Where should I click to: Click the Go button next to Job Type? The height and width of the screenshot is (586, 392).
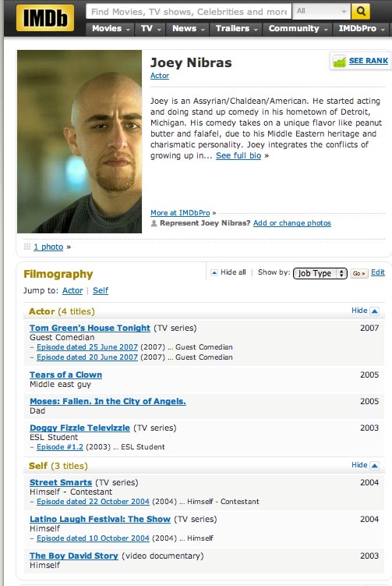click(x=358, y=273)
